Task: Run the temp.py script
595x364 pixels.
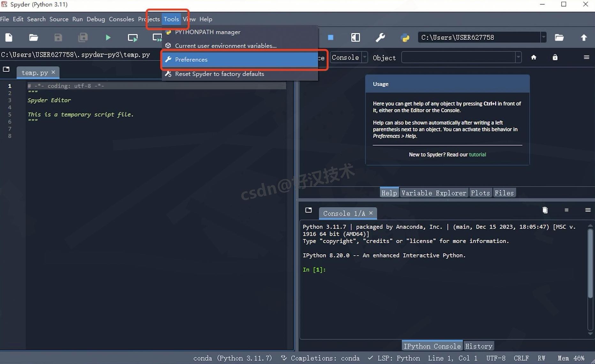Action: click(x=108, y=37)
